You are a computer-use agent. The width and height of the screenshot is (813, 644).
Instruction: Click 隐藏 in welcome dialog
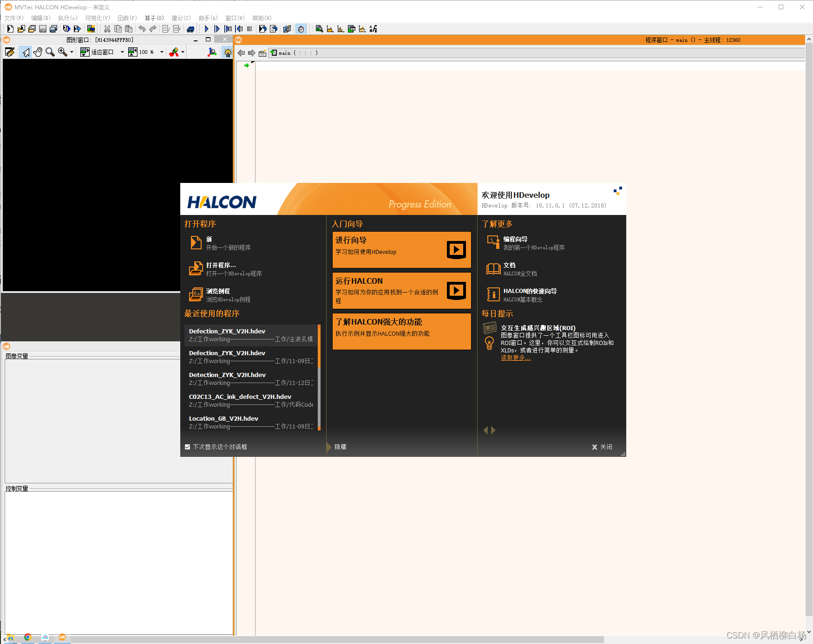[341, 447]
